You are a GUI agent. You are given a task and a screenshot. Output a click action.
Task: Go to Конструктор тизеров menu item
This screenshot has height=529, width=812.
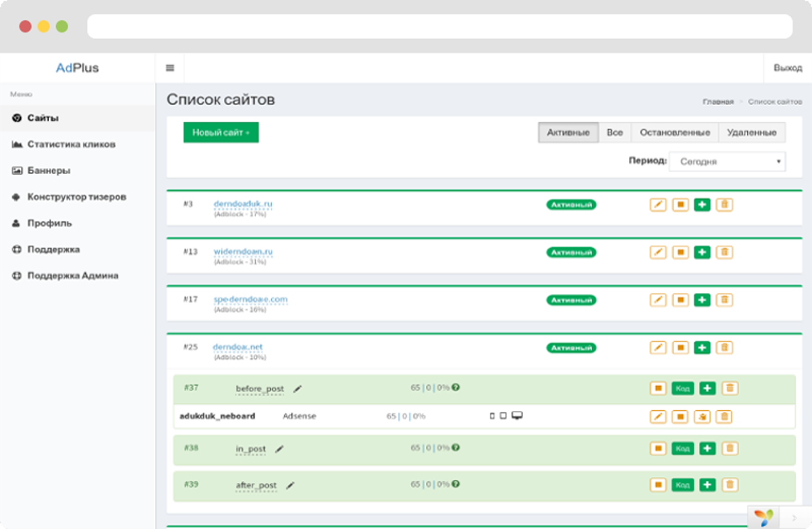[76, 197]
